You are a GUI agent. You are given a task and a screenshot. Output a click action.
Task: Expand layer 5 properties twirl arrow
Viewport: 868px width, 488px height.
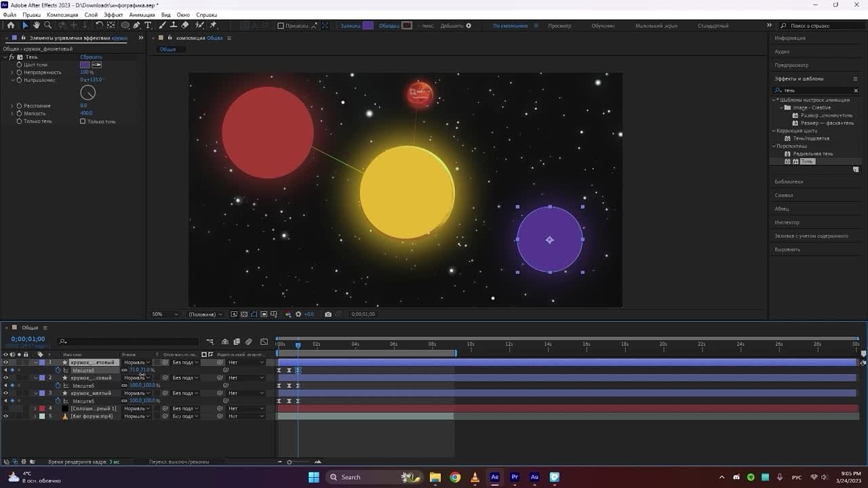(35, 416)
